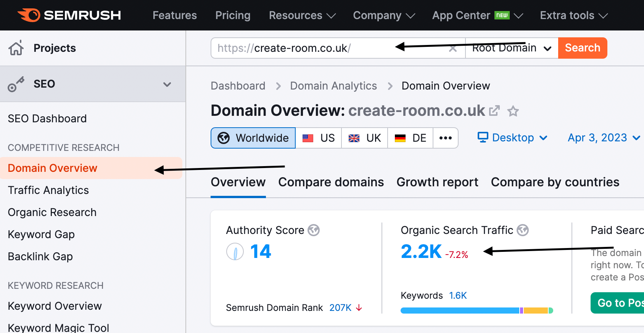Click the orange Search button
This screenshot has height=333, width=644.
coord(583,48)
